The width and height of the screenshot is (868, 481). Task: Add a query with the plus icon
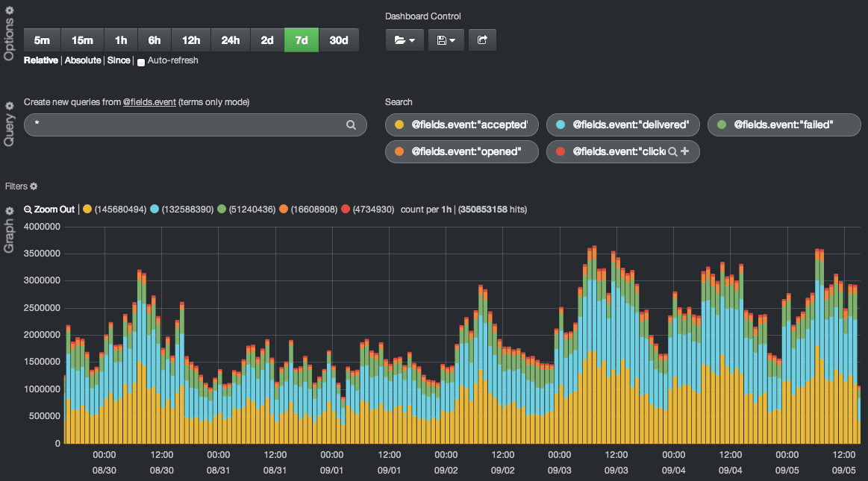[684, 151]
